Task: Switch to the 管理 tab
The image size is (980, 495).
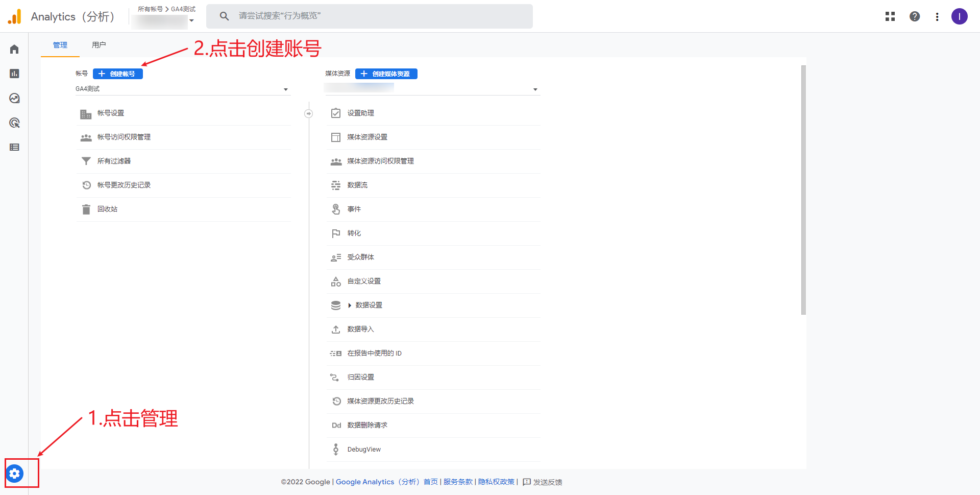Action: [60, 45]
